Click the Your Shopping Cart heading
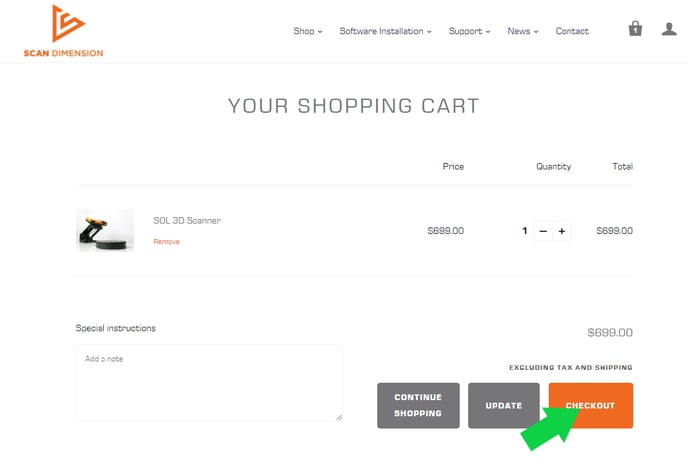 click(x=354, y=106)
